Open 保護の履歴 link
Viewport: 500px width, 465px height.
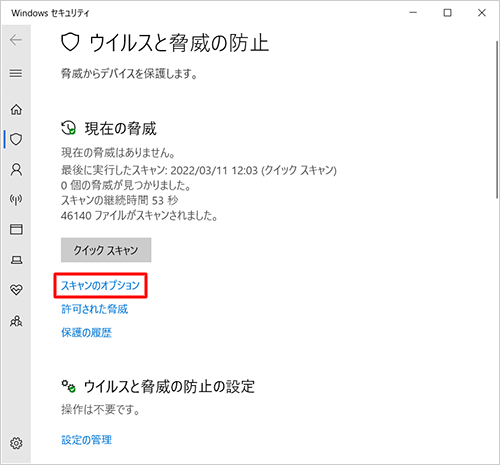[x=86, y=333]
